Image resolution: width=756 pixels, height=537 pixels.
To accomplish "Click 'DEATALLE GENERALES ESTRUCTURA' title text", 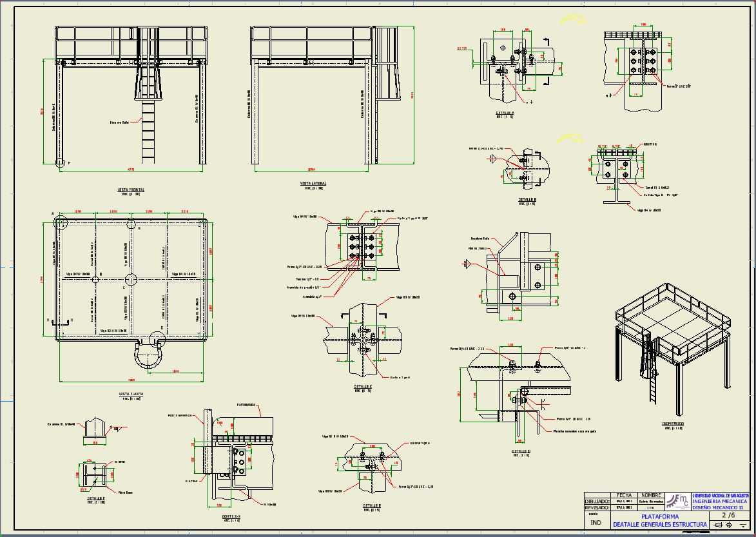I will (660, 525).
